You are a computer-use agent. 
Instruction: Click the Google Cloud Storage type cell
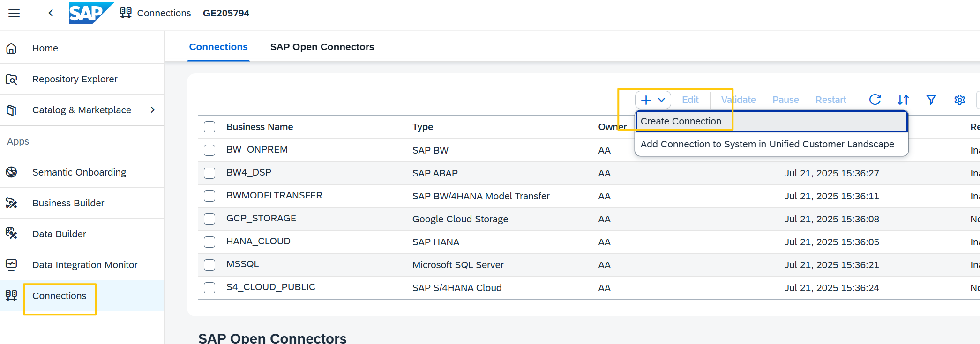460,219
